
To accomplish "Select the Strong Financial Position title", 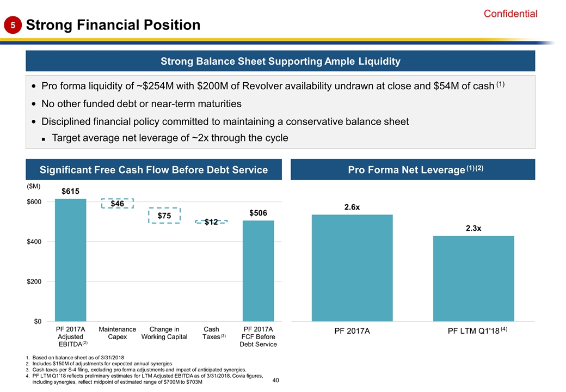I will (113, 25).
